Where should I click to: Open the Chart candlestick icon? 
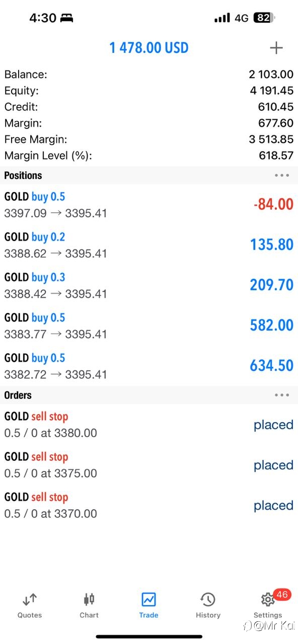[89, 599]
